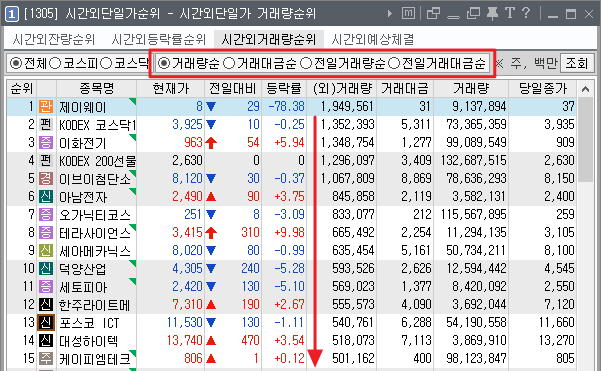This screenshot has width=601, height=371.
Task: Open help question mark icon
Action: pyautogui.click(x=526, y=13)
